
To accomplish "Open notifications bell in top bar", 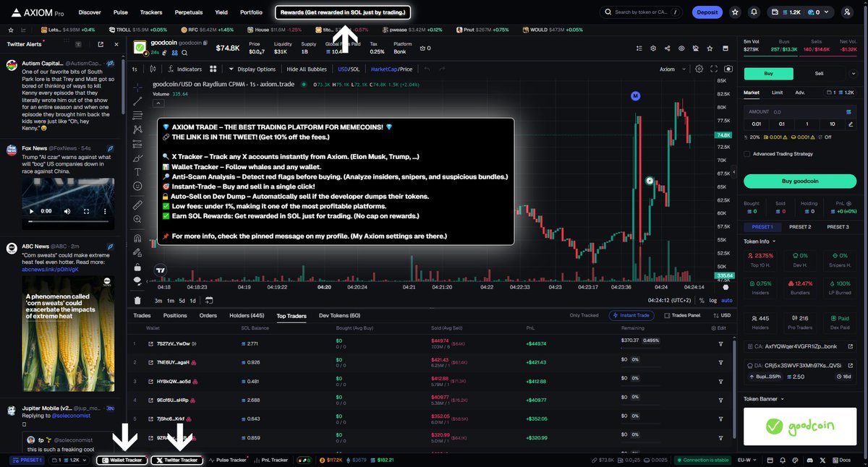I will 754,12.
